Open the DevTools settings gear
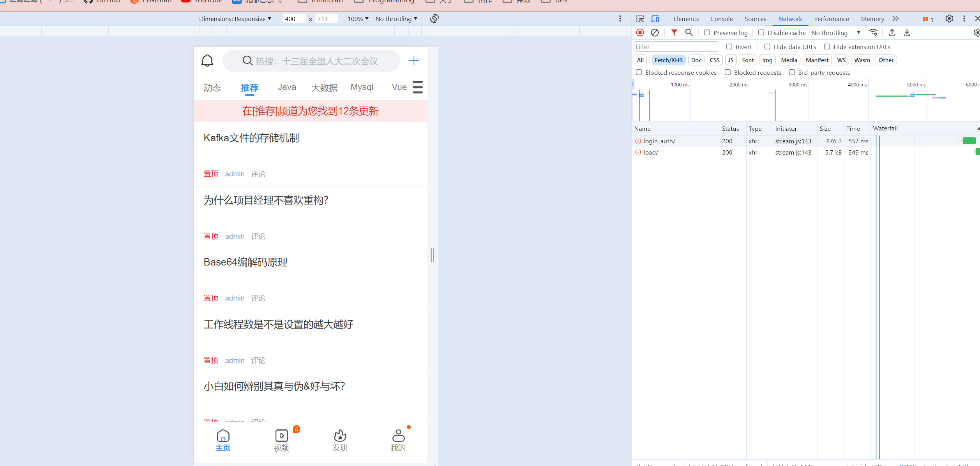This screenshot has width=980, height=466. pos(949,19)
